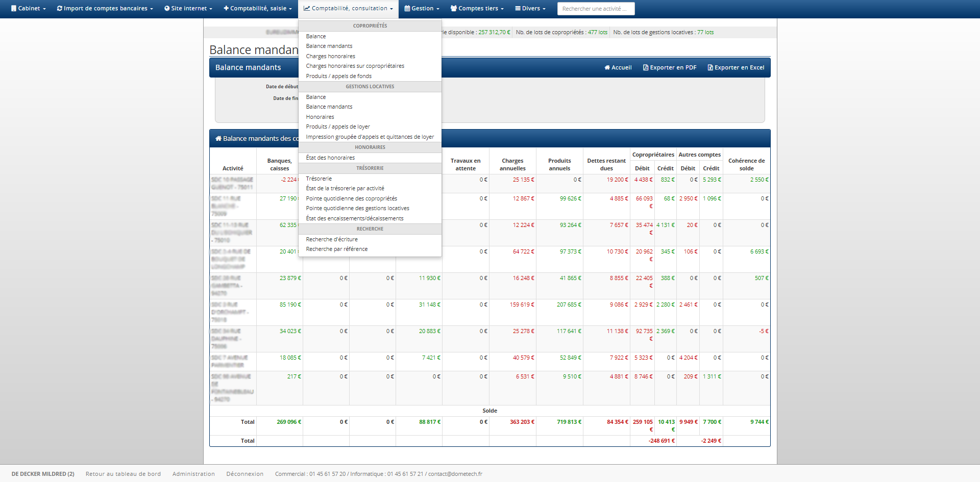This screenshot has width=980, height=482.
Task: Collapse the Comptabilité, consultation menu
Action: [348, 9]
